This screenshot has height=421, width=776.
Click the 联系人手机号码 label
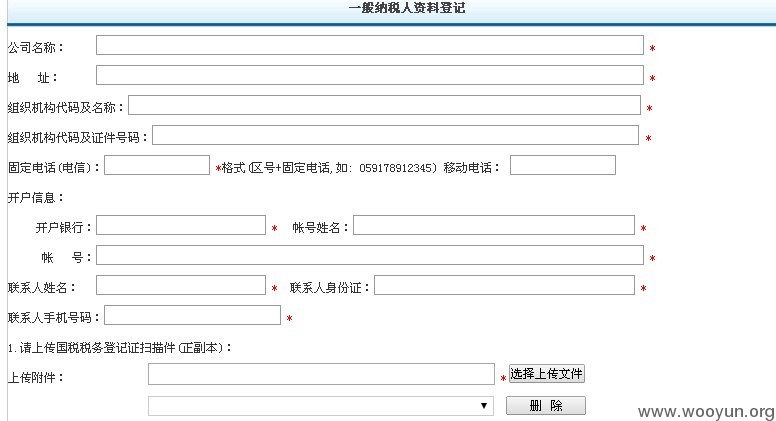pos(54,318)
